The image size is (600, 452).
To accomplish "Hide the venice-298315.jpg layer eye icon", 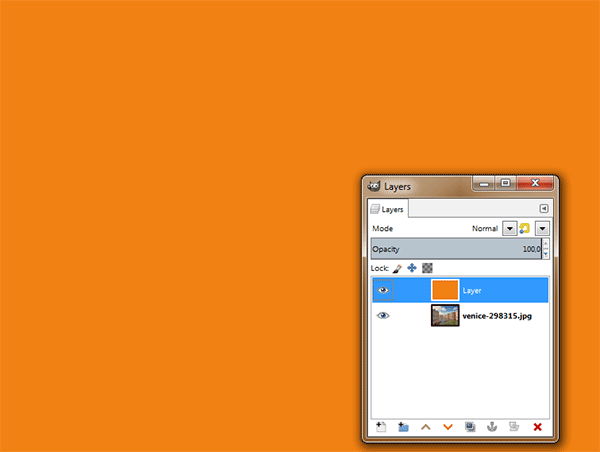I will coord(383,315).
